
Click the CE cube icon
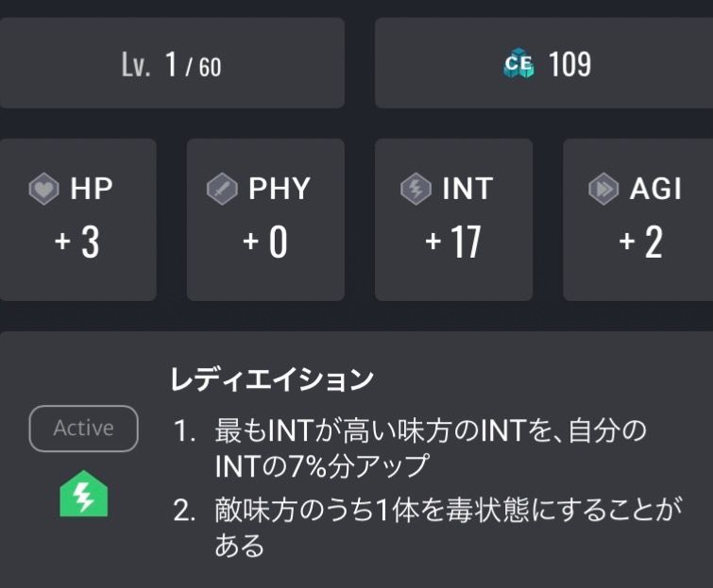[518, 64]
